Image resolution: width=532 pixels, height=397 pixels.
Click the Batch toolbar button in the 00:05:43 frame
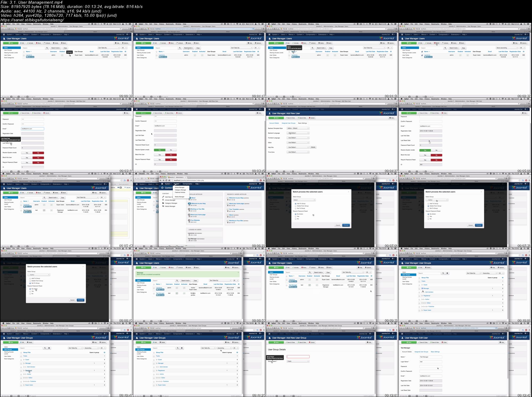click(64, 193)
